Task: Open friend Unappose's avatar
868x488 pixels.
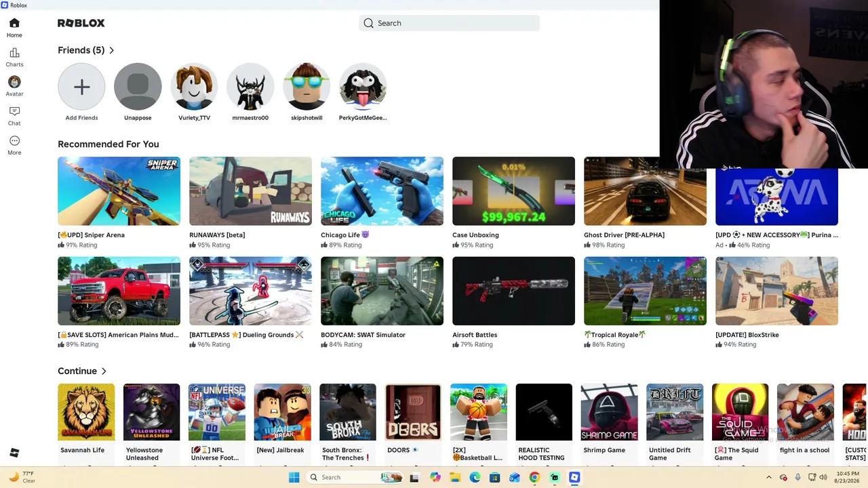Action: (138, 87)
